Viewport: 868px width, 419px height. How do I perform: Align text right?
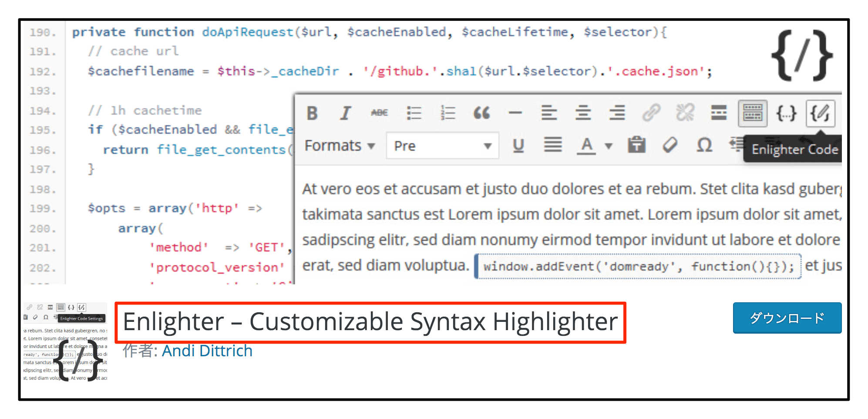(617, 113)
